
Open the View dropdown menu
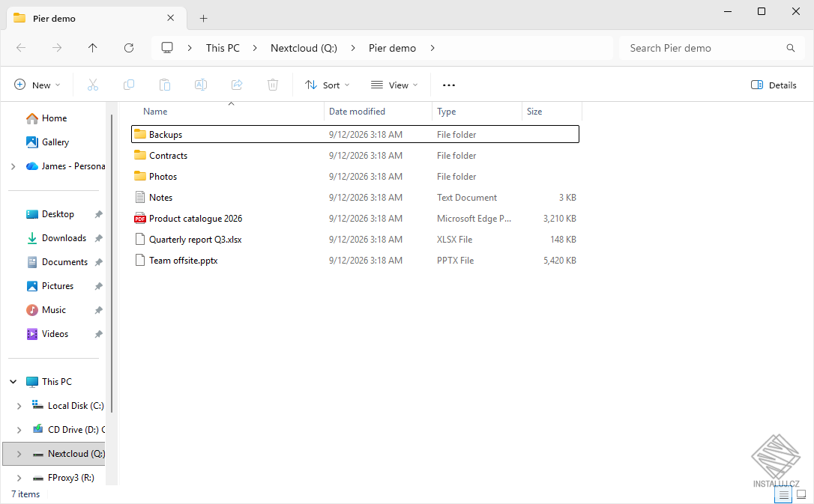point(394,85)
